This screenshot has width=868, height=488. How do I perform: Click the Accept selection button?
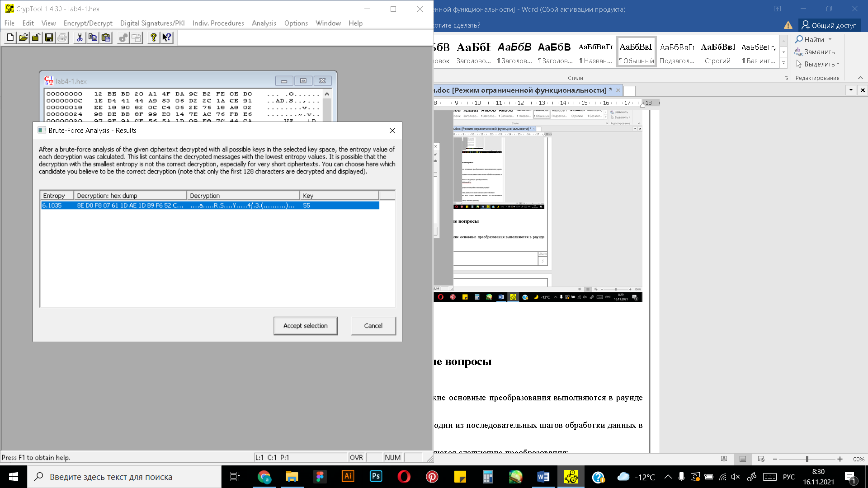306,326
